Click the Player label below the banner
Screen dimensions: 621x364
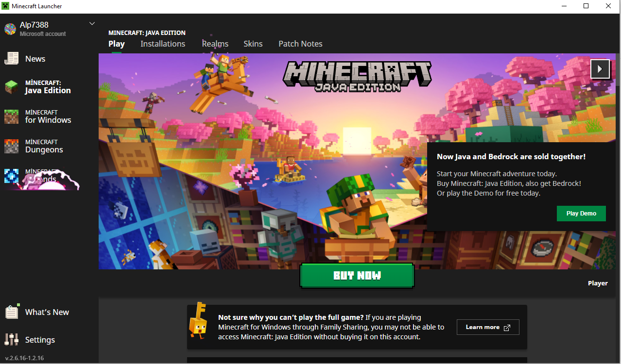598,283
